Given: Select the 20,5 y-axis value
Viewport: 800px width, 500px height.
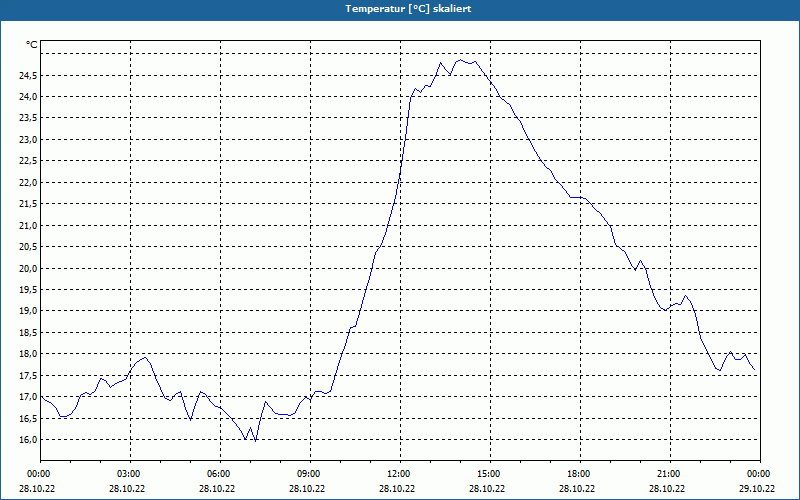Looking at the screenshot, I should pyautogui.click(x=28, y=247).
